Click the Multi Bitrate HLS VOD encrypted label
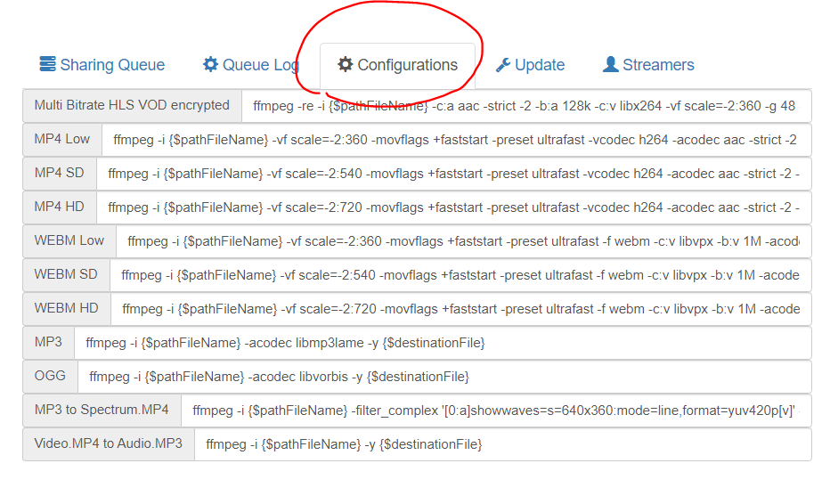 click(132, 105)
